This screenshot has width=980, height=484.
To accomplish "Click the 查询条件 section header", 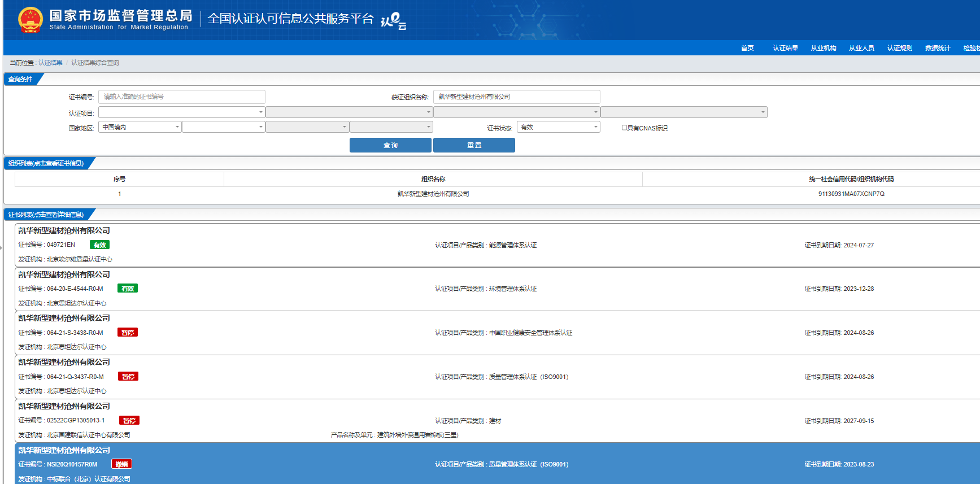I will pos(20,79).
